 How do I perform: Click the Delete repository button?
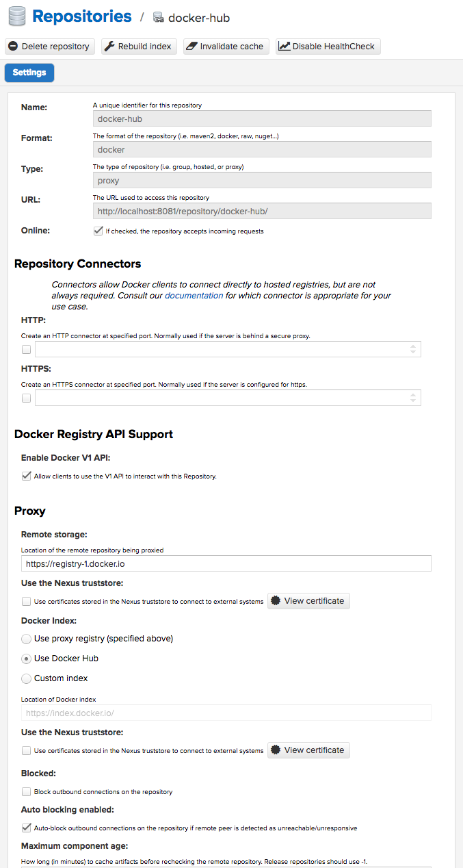pyautogui.click(x=50, y=47)
